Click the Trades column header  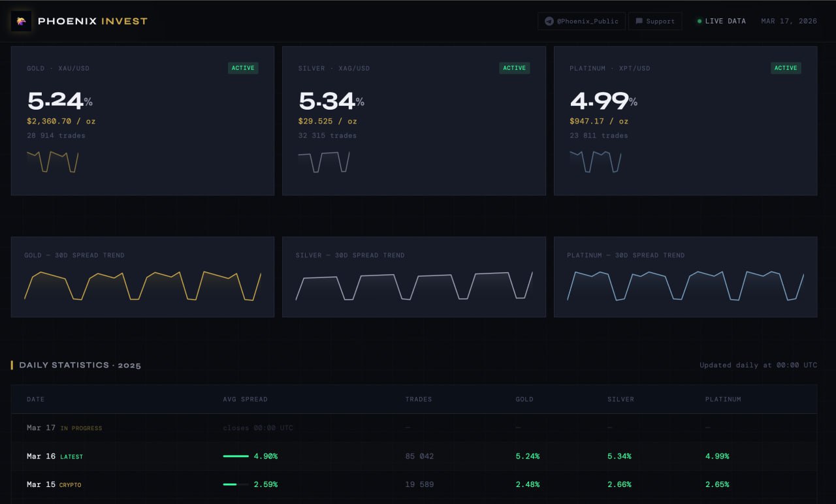pyautogui.click(x=418, y=399)
